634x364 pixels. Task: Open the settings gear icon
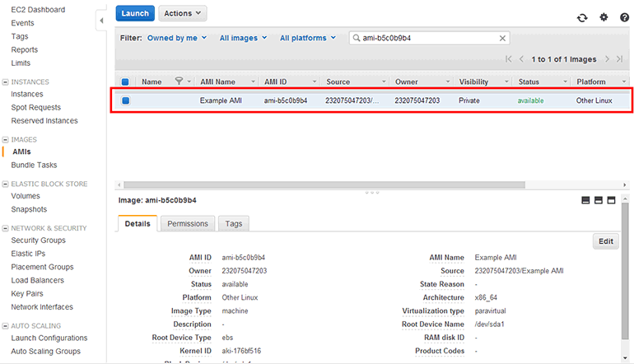(604, 17)
